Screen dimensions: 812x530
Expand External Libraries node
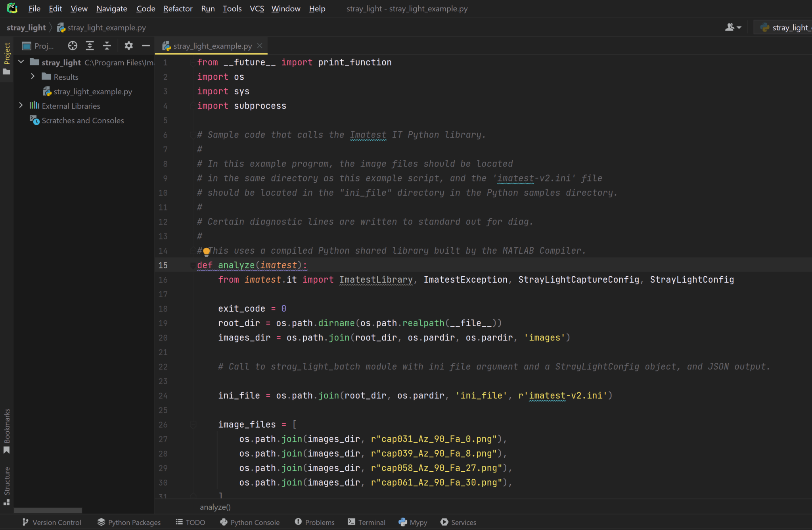pyautogui.click(x=21, y=105)
